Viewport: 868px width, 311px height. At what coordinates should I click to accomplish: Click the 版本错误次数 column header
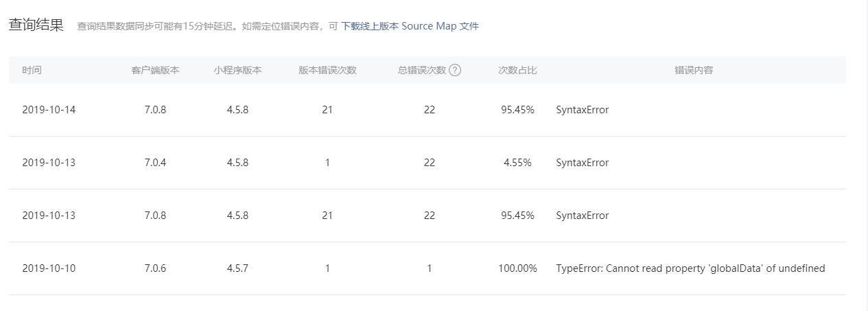point(327,70)
